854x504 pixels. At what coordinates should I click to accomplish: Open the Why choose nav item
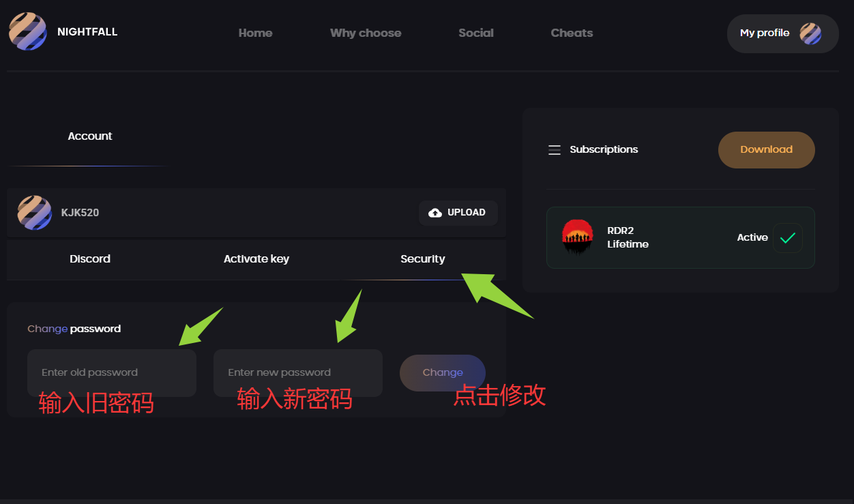point(366,33)
